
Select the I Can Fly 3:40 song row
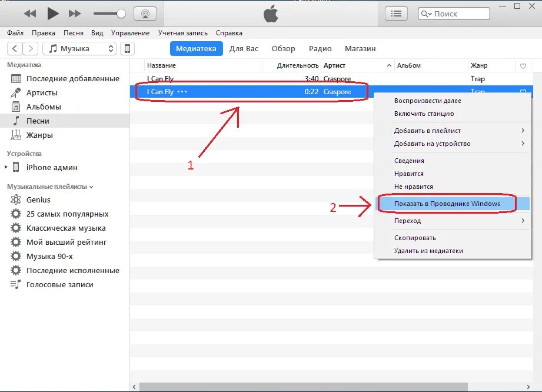[332, 78]
